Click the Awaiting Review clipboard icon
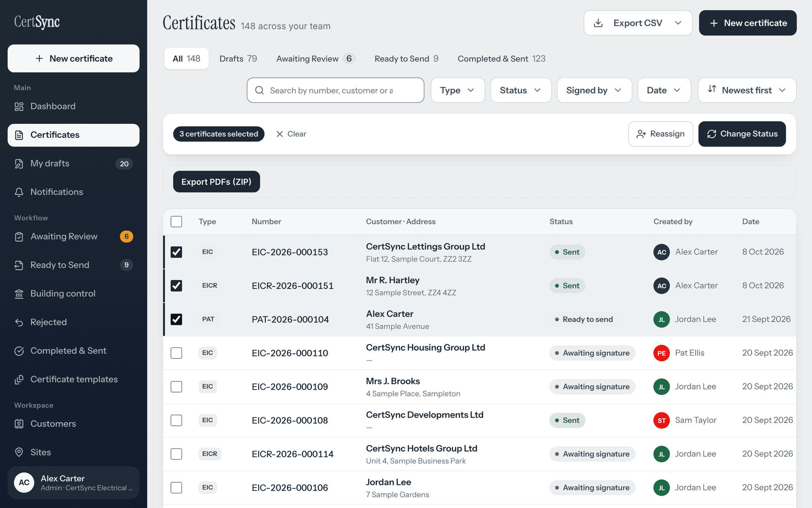This screenshot has width=812, height=508. coord(19,237)
